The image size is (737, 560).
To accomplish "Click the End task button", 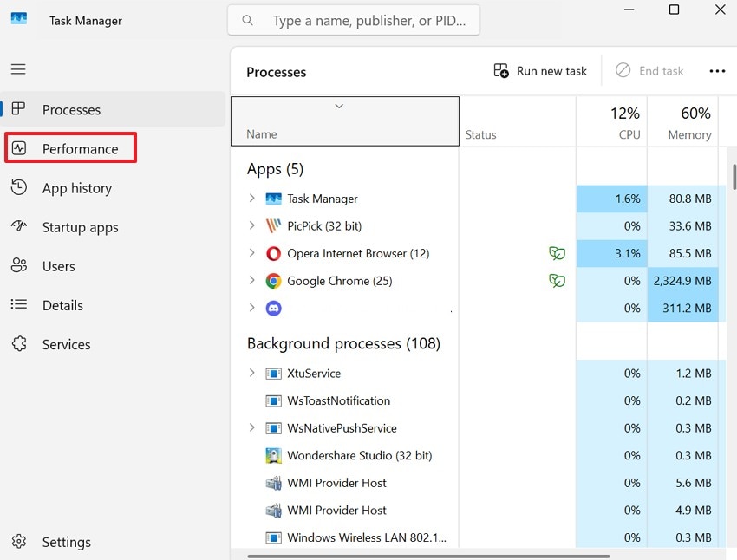I will (649, 70).
